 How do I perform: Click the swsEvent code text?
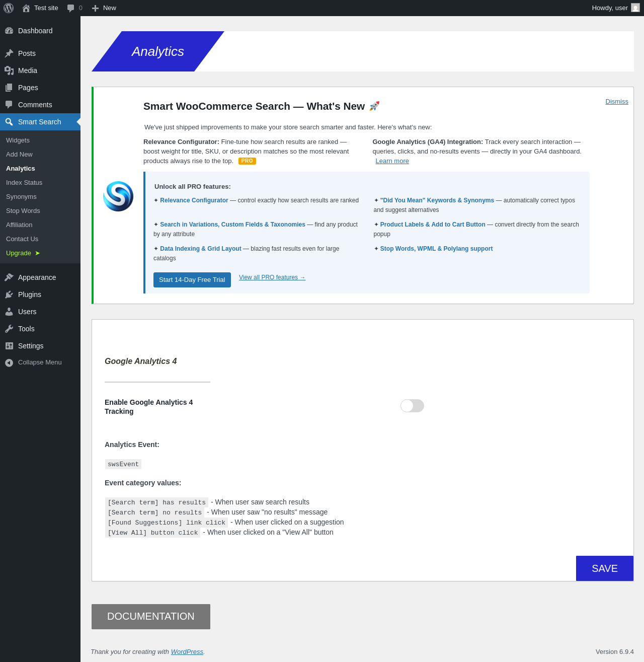coord(123,464)
